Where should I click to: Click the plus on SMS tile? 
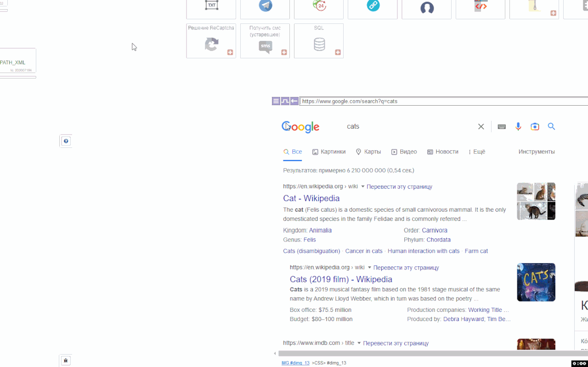284,52
